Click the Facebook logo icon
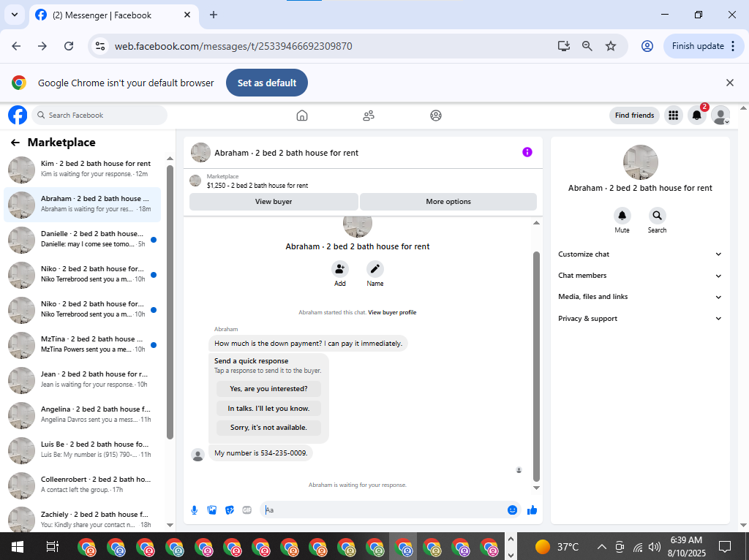The height and width of the screenshot is (560, 749). 18,115
